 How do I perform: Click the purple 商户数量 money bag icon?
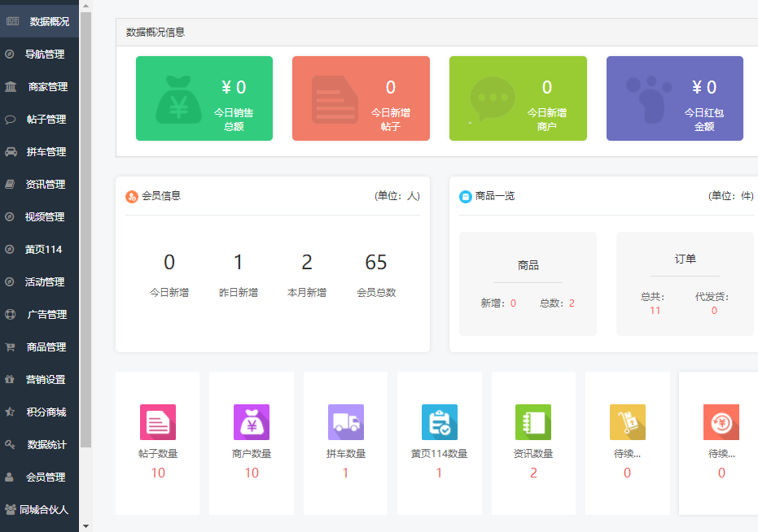click(252, 422)
